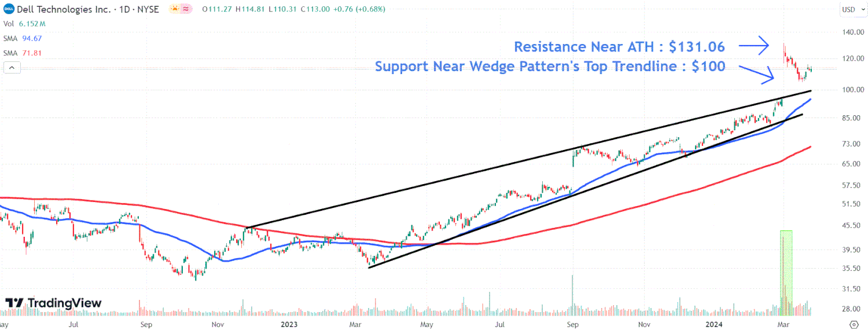Click the 57.50 price axis label
Screen dimensions: 868x330
click(851, 185)
